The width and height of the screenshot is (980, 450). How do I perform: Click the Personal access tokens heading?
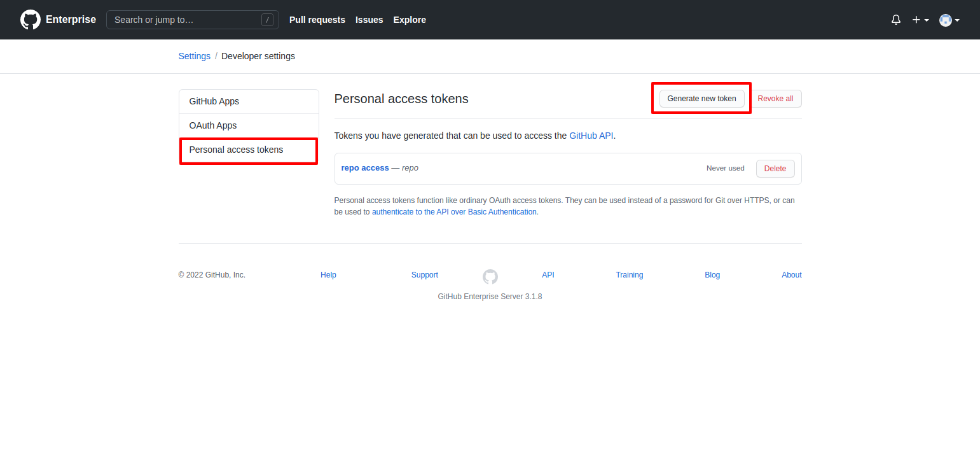tap(401, 99)
